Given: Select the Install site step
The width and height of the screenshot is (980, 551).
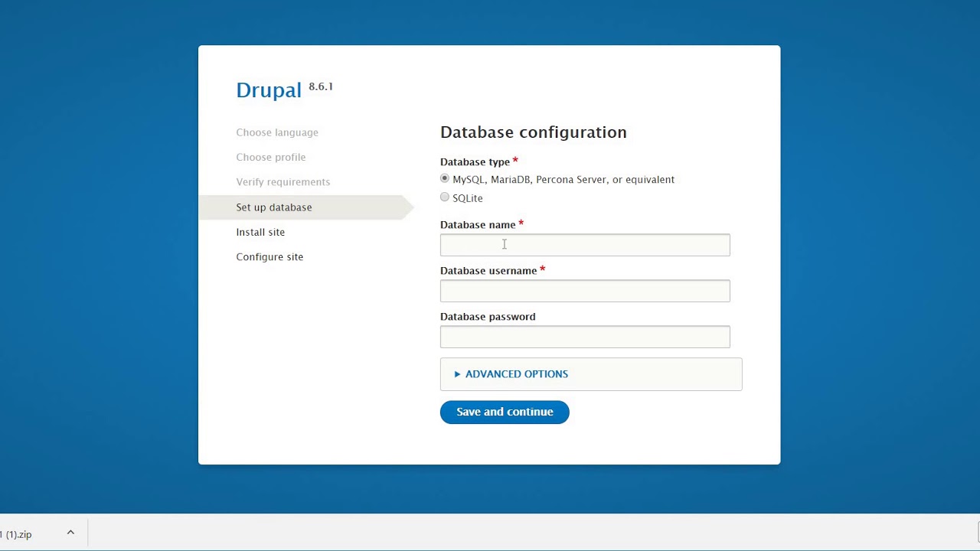Looking at the screenshot, I should click(260, 232).
